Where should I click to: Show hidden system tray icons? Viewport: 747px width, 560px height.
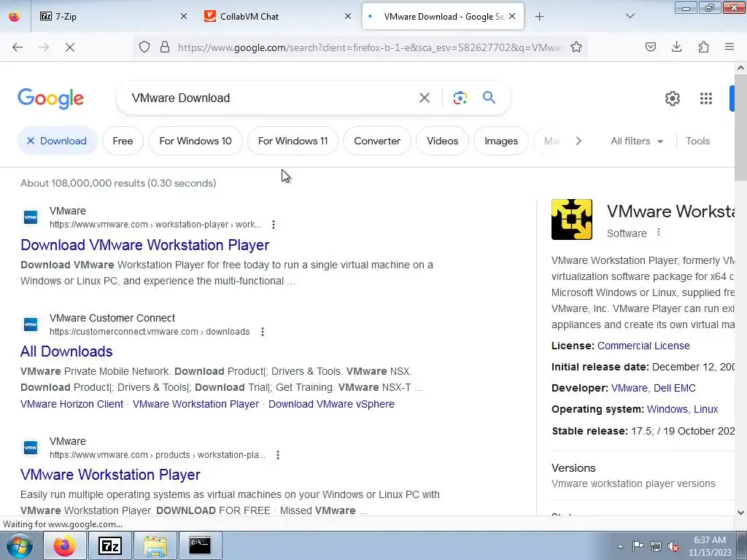click(620, 546)
